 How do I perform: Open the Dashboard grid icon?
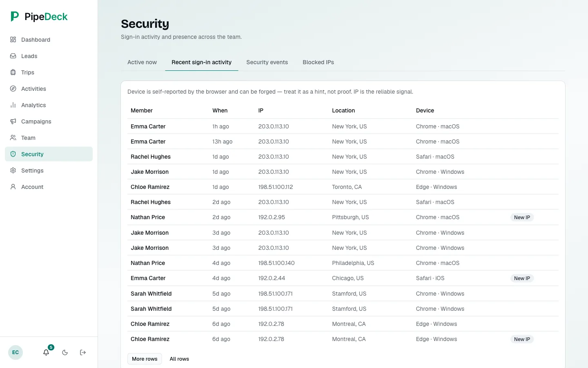click(13, 40)
